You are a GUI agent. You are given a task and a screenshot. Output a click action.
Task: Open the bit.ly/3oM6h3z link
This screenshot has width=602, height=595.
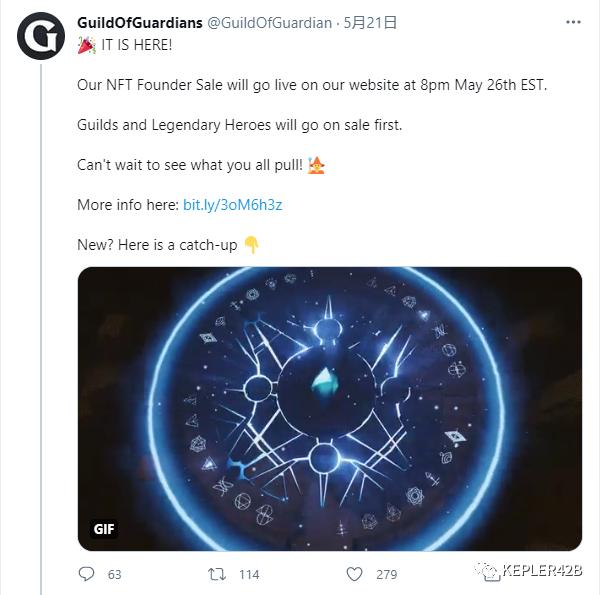(232, 205)
